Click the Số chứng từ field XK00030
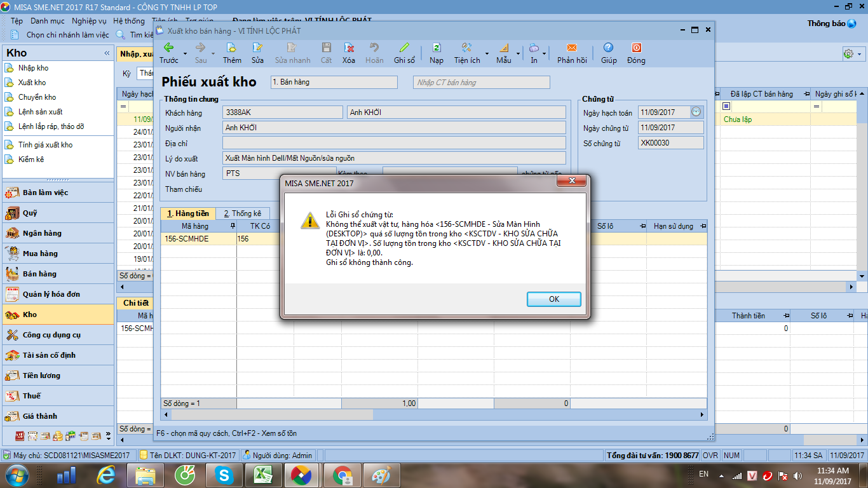Viewport: 868px width, 488px height. click(x=671, y=143)
